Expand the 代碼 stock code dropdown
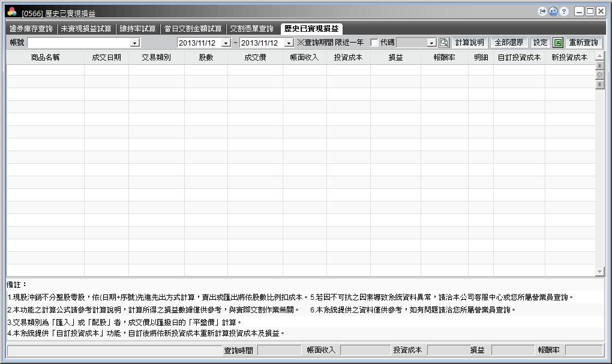 [x=431, y=43]
